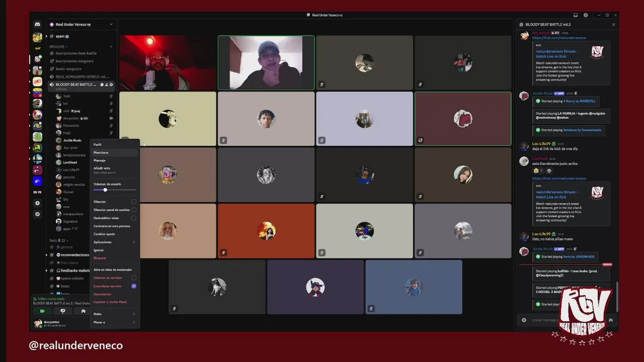Click Bloquear in the context menu
The width and height of the screenshot is (644, 362).
[x=114, y=258]
